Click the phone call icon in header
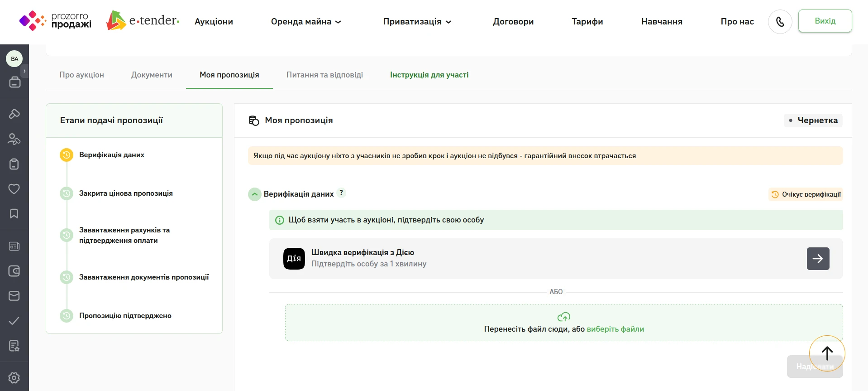 coord(780,22)
